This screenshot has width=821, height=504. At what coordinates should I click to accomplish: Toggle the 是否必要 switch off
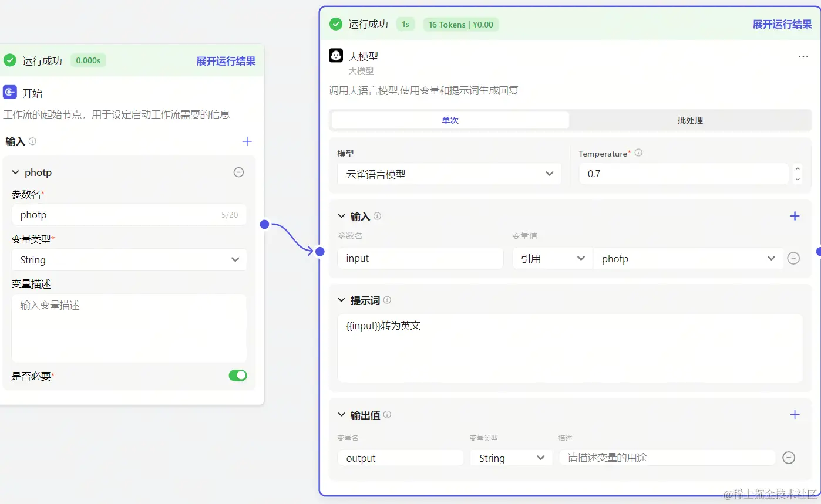[x=238, y=376]
